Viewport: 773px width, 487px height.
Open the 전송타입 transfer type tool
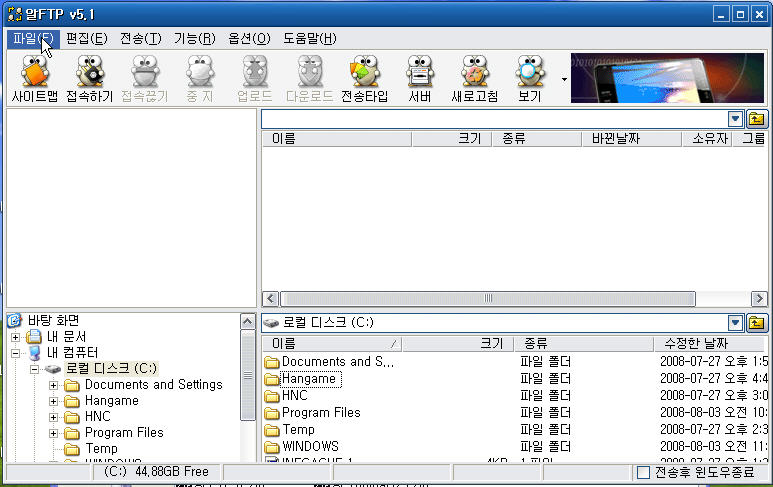[x=365, y=79]
